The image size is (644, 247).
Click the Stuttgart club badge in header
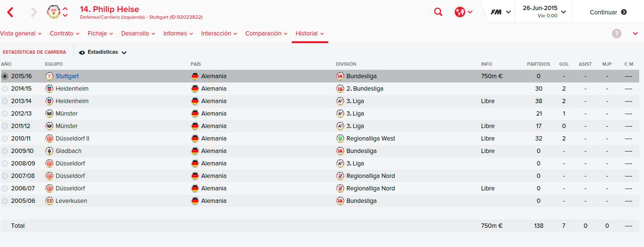(x=54, y=12)
